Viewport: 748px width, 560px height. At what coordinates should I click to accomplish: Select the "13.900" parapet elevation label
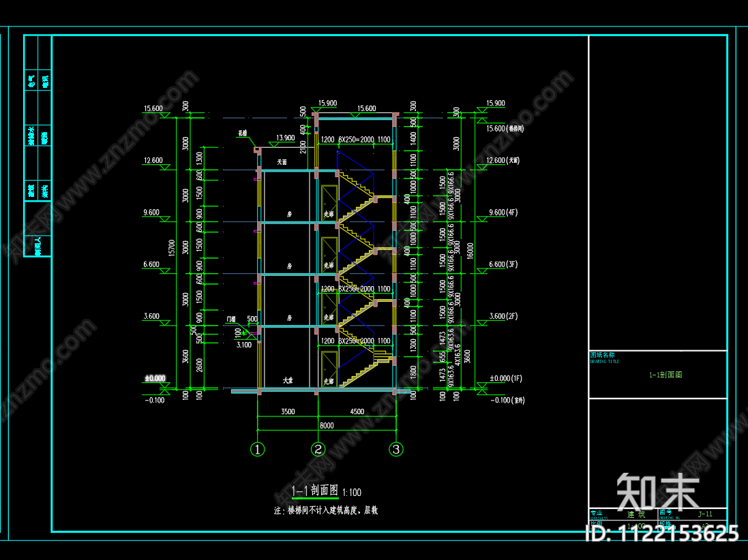tap(285, 138)
